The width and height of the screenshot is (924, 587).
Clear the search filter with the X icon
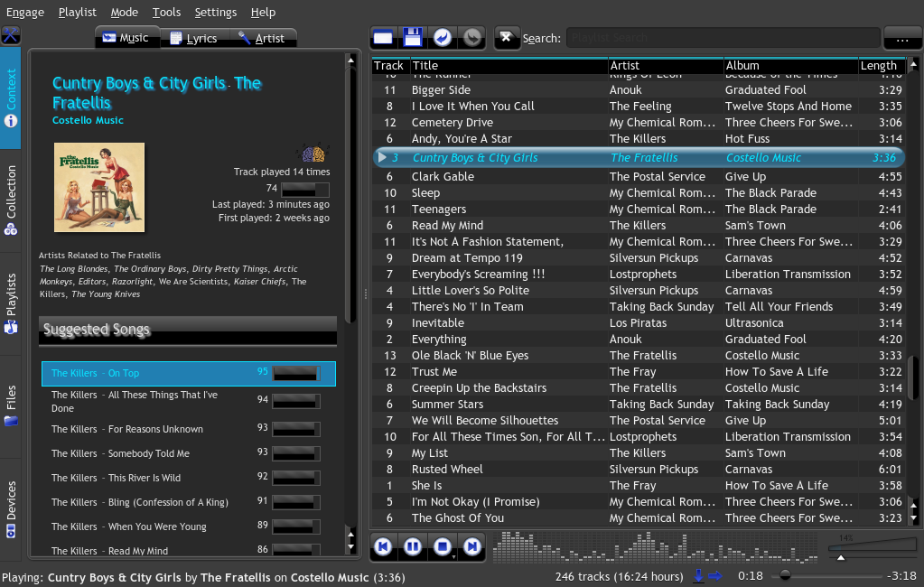506,38
